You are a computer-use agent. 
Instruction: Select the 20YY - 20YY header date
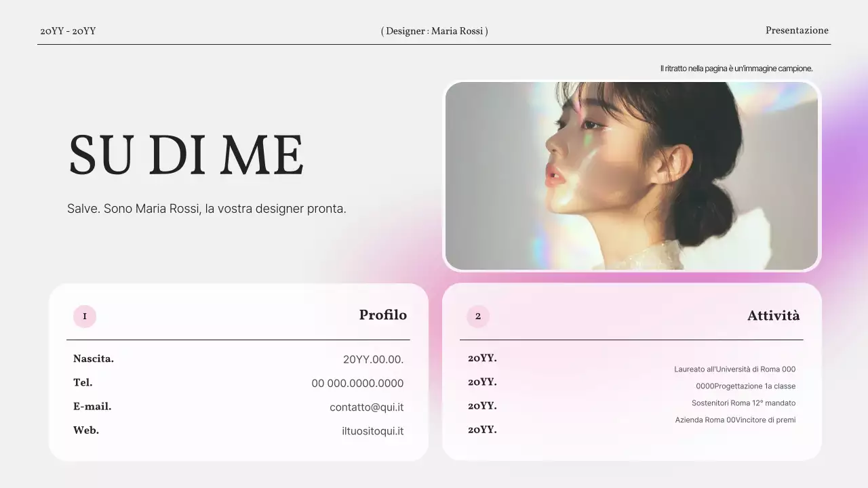68,31
